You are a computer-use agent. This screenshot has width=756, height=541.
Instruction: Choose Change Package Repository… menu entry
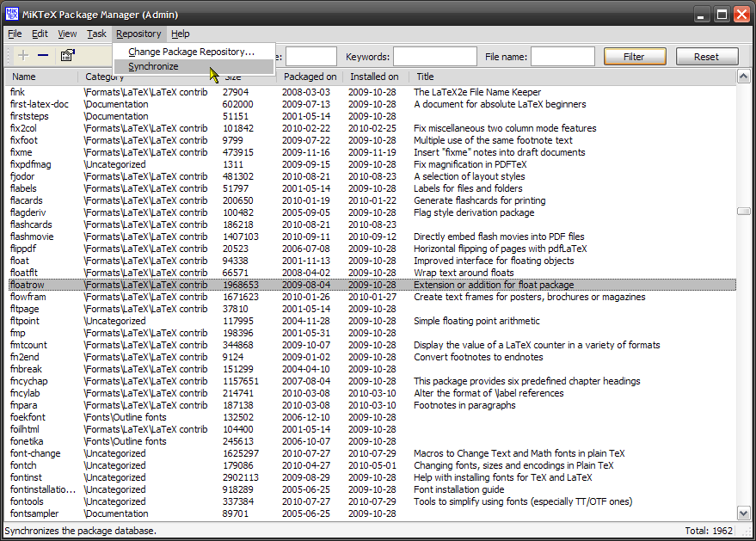(x=192, y=52)
